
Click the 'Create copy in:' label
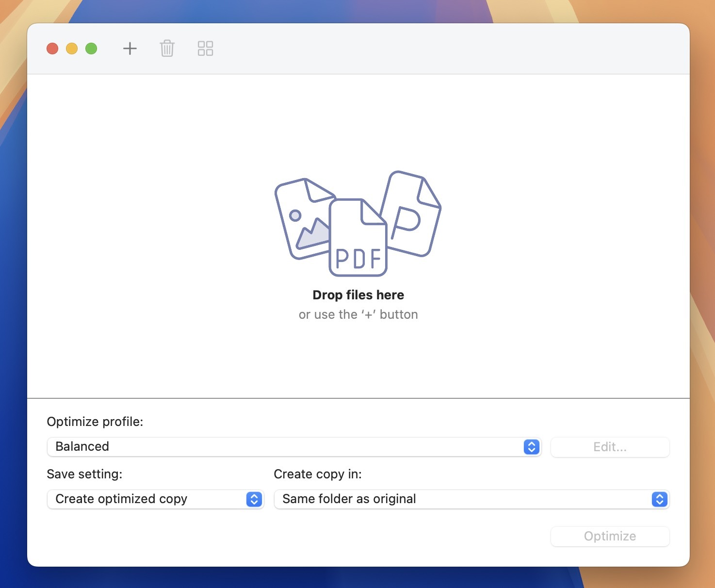click(317, 474)
